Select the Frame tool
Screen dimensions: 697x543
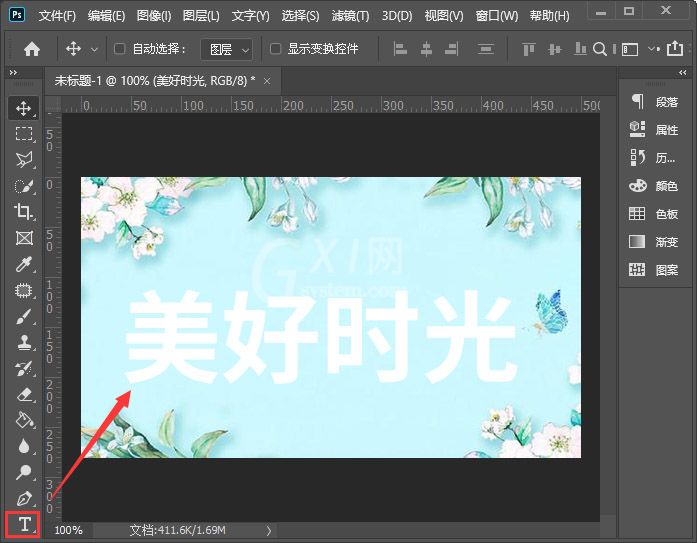tap(24, 238)
